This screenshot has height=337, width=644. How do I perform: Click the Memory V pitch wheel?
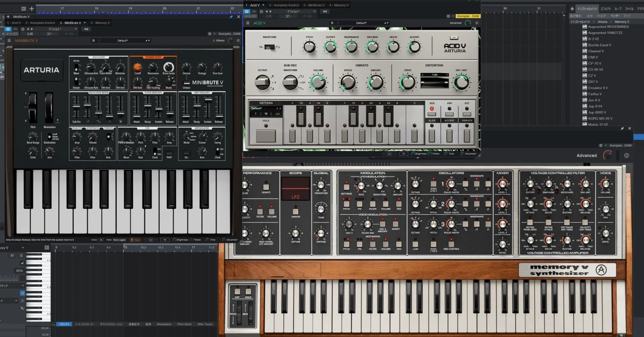pos(239,314)
